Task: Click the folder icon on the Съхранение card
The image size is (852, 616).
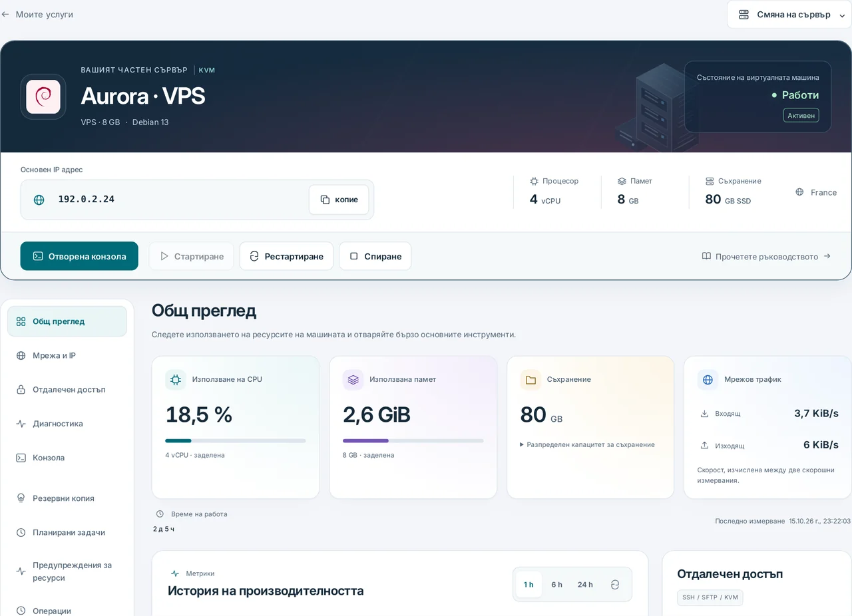Action: pos(531,380)
